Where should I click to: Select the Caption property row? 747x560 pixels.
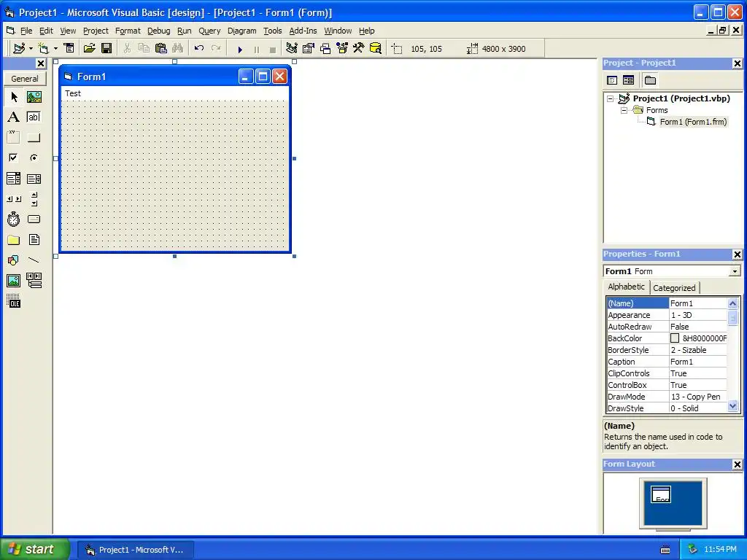point(667,362)
